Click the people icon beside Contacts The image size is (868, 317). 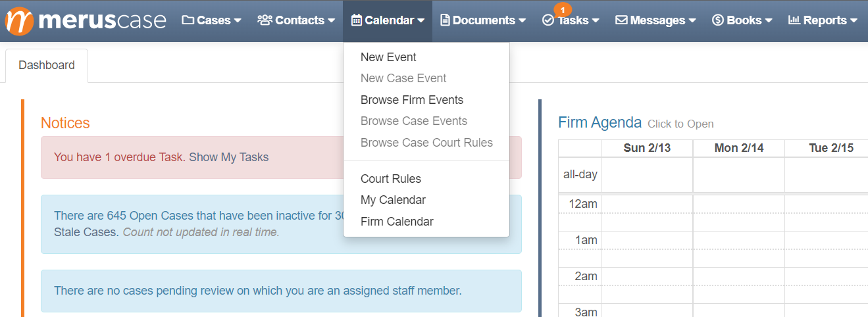coord(265,20)
